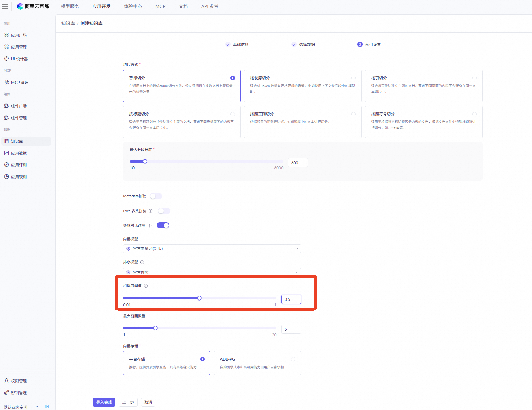Viewport: 532px width, 410px height.
Task: Select 按长度切分 radio option
Action: pyautogui.click(x=354, y=78)
